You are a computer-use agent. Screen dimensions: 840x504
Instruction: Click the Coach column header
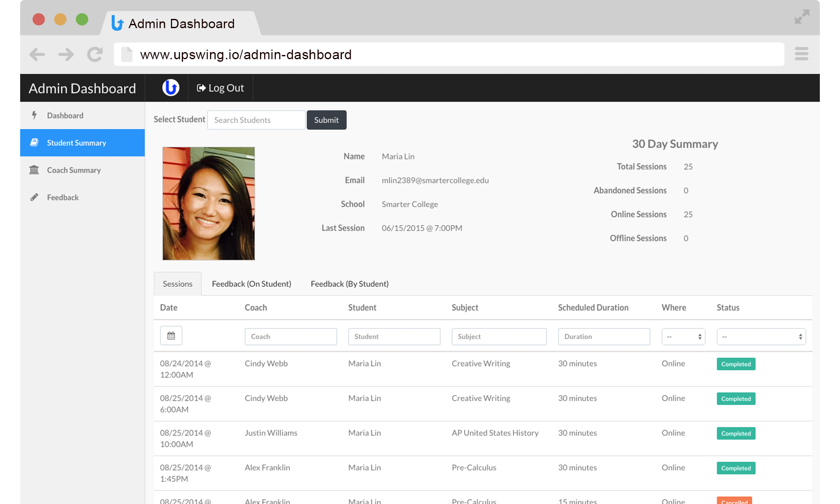point(256,307)
